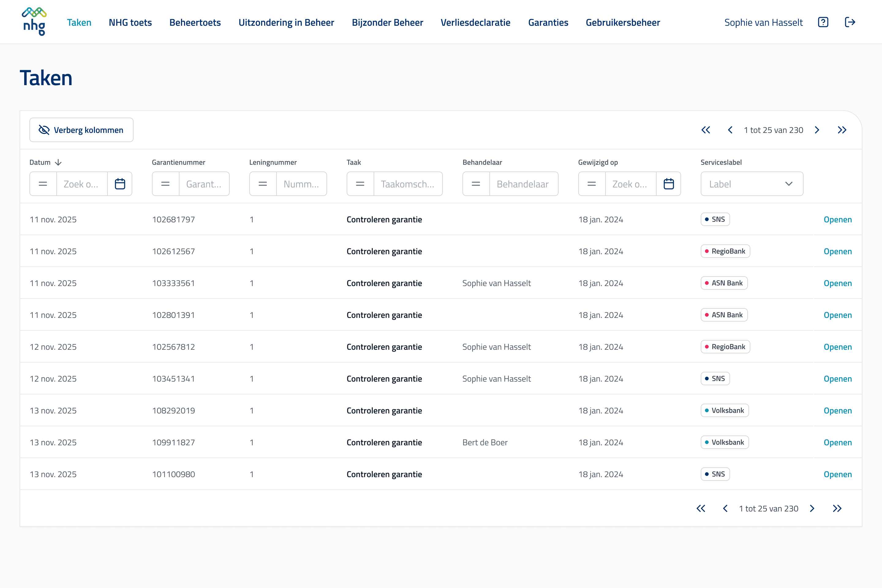Open the calendar picker in the Datum filter

pos(120,184)
